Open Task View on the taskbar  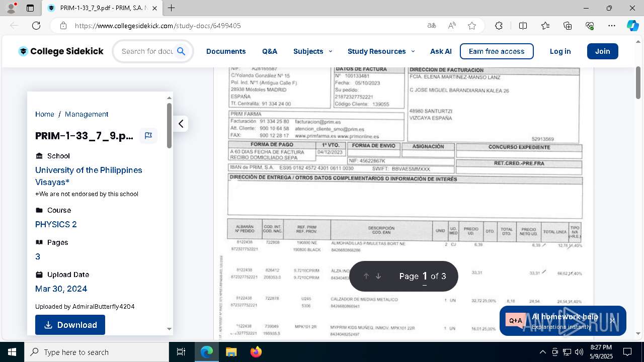(181, 352)
